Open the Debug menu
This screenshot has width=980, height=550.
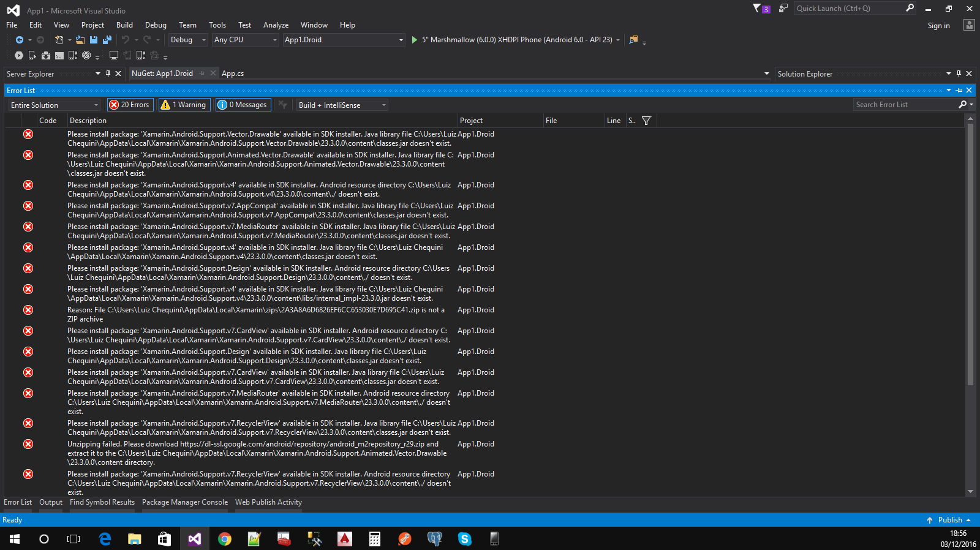click(x=156, y=25)
